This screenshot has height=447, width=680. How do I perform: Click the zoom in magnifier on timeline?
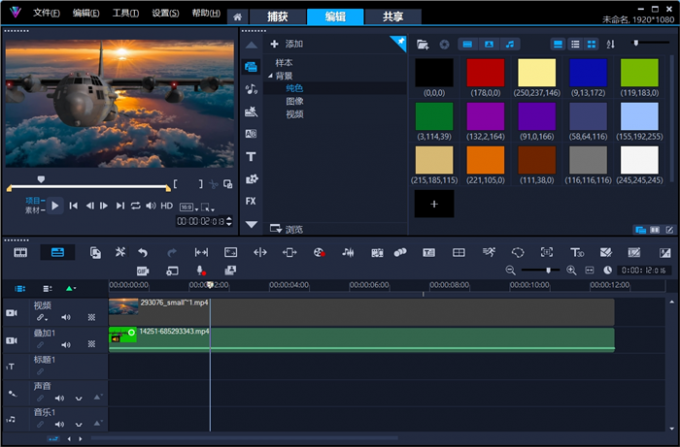pos(572,271)
